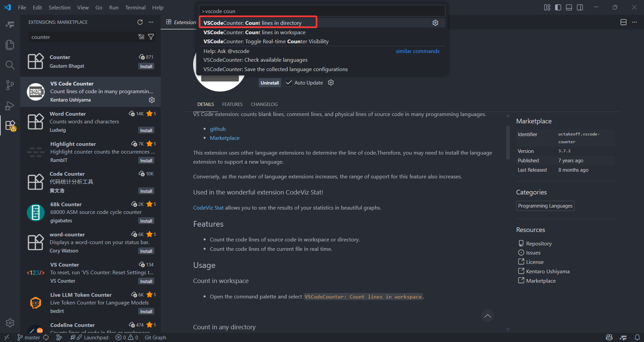
Task: Open the Graph icon in status bar
Action: pyautogui.click(x=59, y=337)
